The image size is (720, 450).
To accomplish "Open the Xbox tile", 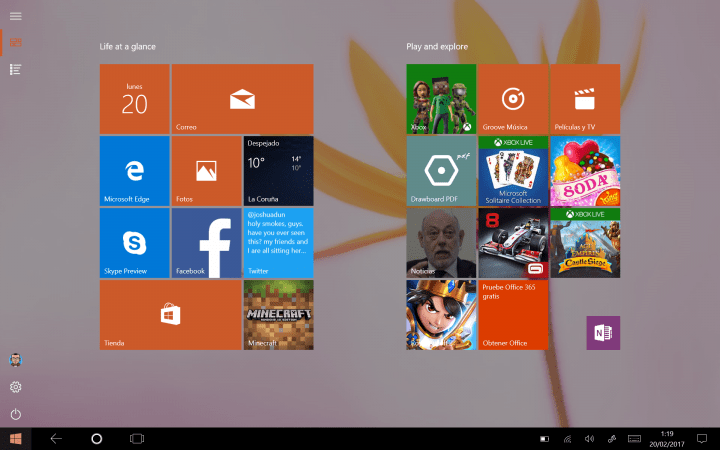I will [441, 99].
